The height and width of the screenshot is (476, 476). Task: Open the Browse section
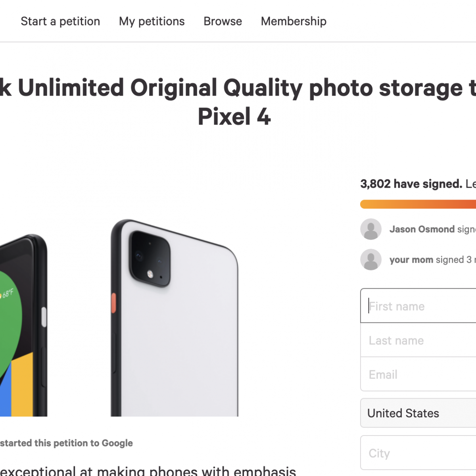point(223,21)
